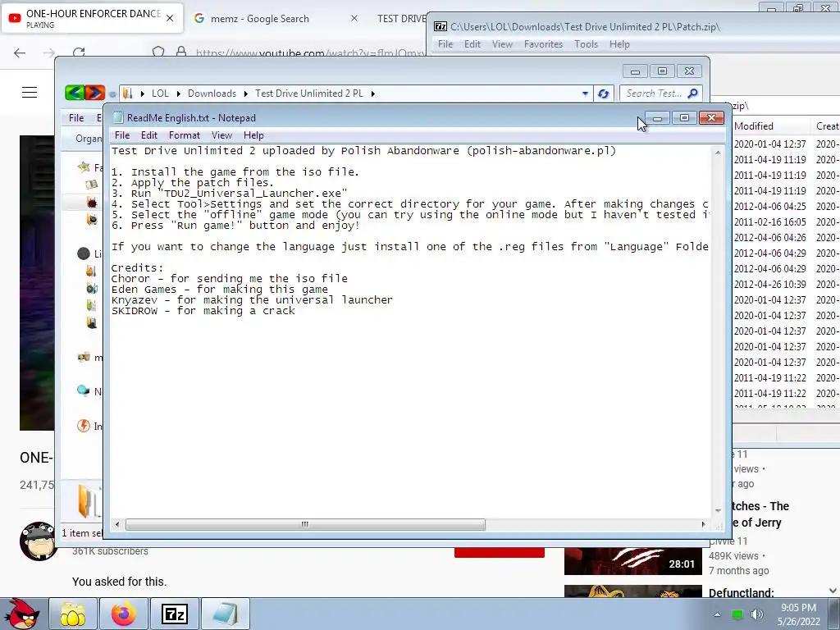
Task: Go back in the Firefox browser
Action: click(20, 52)
